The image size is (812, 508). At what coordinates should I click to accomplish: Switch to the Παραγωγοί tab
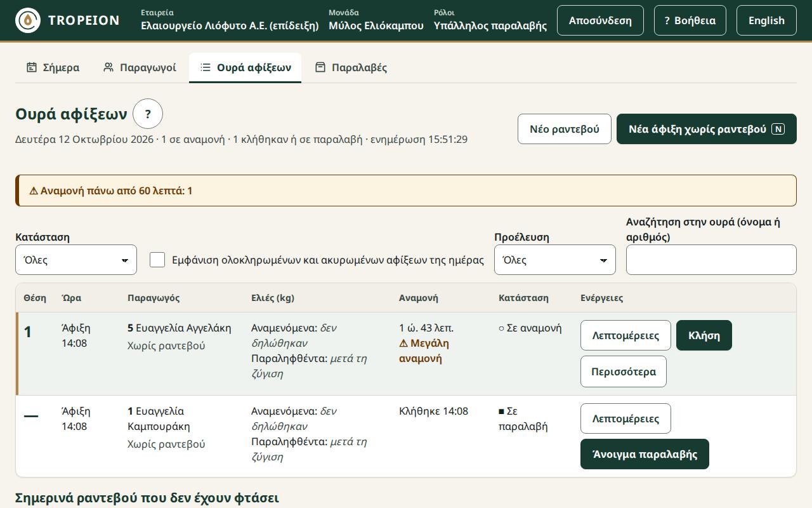pyautogui.click(x=140, y=67)
